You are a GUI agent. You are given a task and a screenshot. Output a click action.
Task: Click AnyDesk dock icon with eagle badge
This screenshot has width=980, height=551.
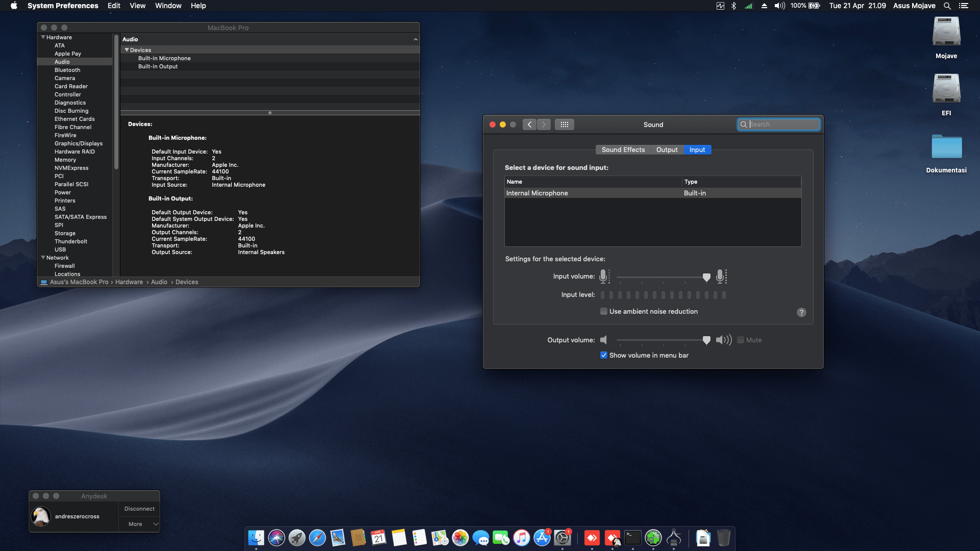click(x=612, y=538)
